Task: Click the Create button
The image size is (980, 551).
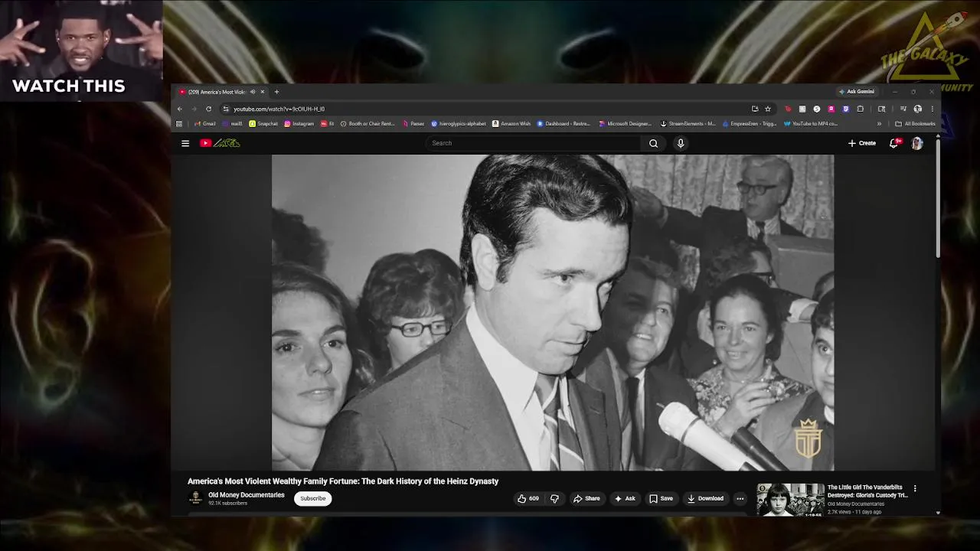Action: pyautogui.click(x=862, y=143)
